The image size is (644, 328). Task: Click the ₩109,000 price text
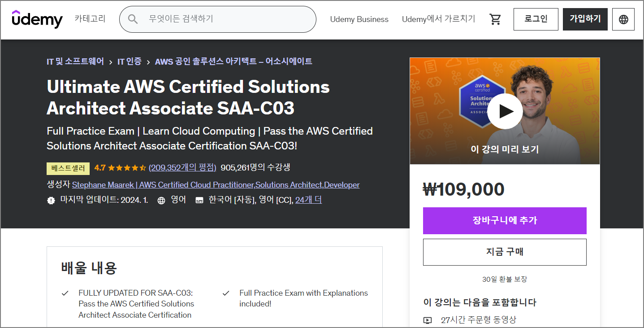click(x=463, y=189)
